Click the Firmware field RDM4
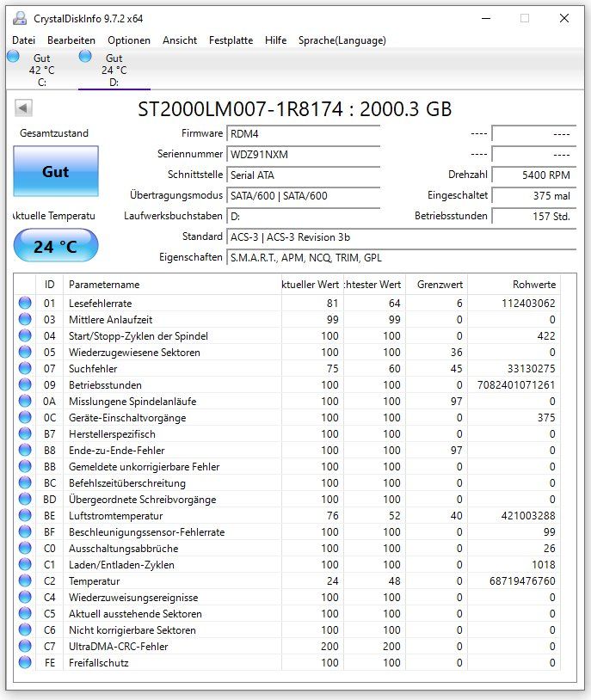Image resolution: width=591 pixels, height=700 pixels. tap(304, 133)
